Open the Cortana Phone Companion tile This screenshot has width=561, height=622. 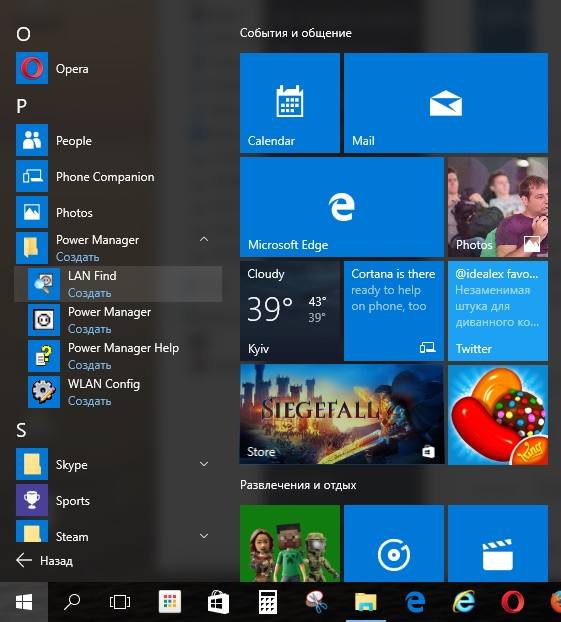click(394, 311)
